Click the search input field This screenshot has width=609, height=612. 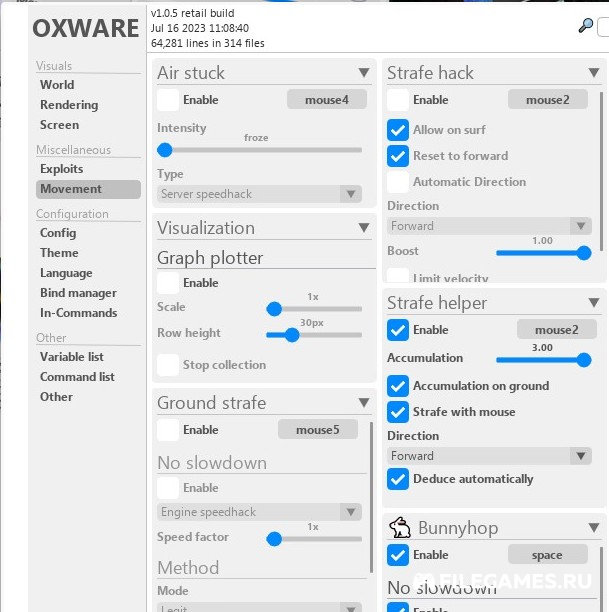(x=604, y=27)
